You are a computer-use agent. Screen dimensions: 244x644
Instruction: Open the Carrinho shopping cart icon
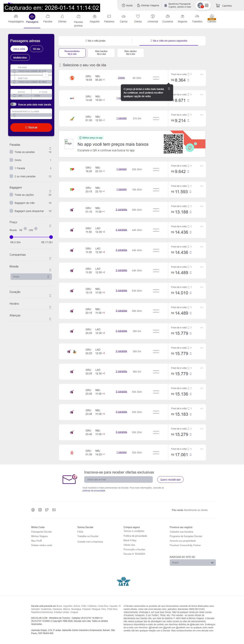(x=217, y=5)
